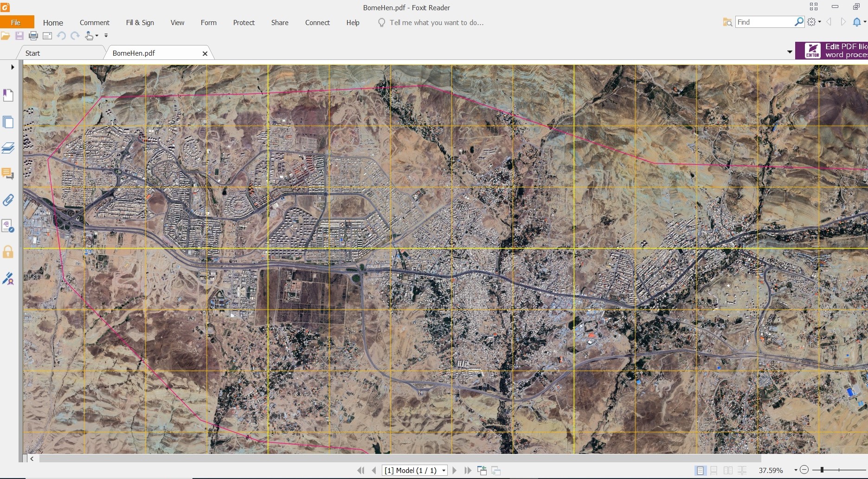Open the Attachments paperclip panel
This screenshot has width=868, height=479.
[8, 200]
